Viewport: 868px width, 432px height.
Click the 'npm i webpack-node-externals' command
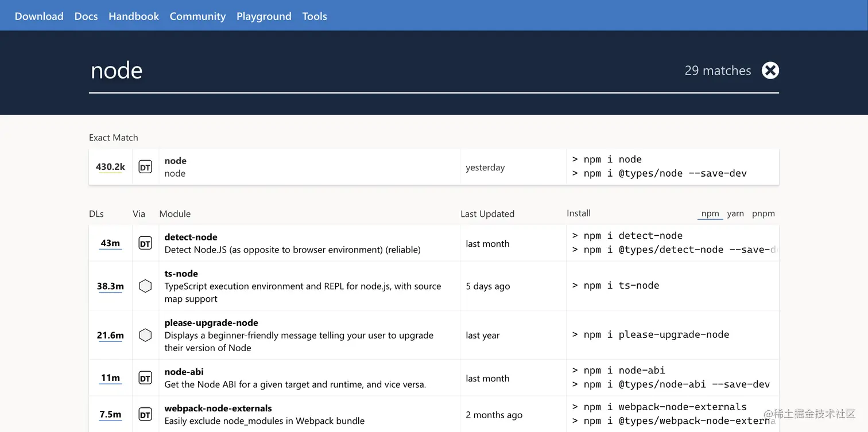tap(660, 407)
